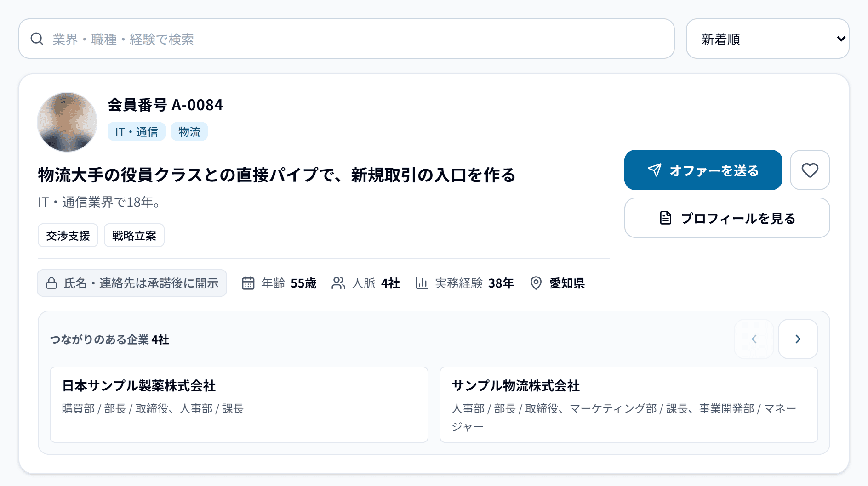
Task: Click the 38年 experience value
Action: 501,283
